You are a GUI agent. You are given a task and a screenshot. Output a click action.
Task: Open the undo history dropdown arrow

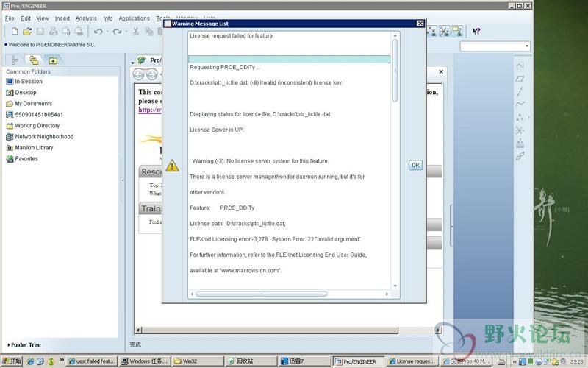[107, 32]
